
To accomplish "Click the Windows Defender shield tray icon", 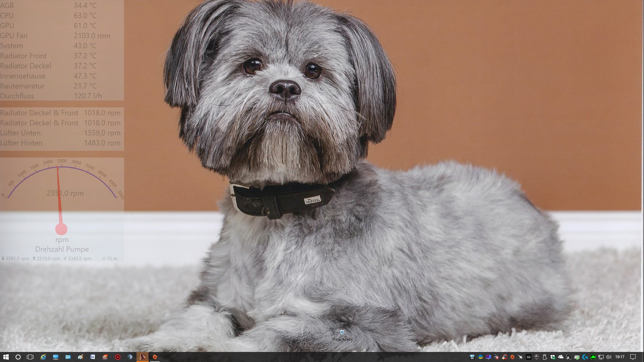I will (x=552, y=357).
